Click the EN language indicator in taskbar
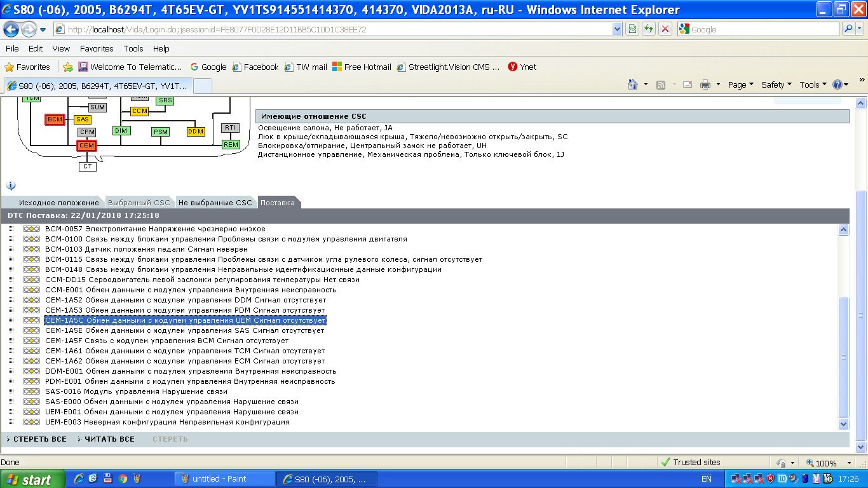This screenshot has width=868, height=488. (706, 479)
